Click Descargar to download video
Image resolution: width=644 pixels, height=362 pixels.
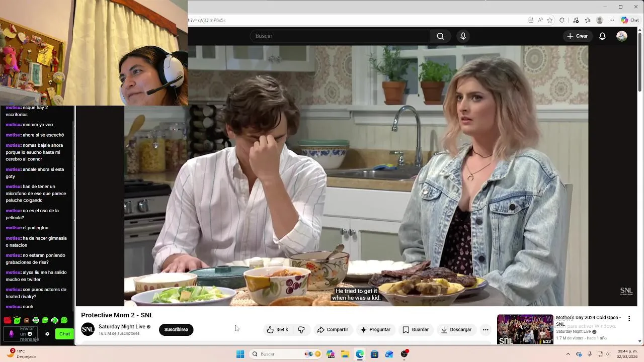[x=456, y=330]
